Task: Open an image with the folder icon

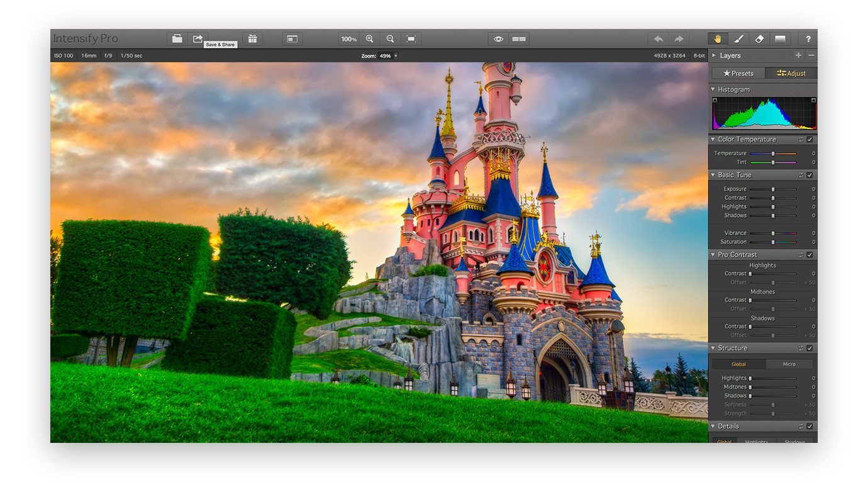Action: 177,39
